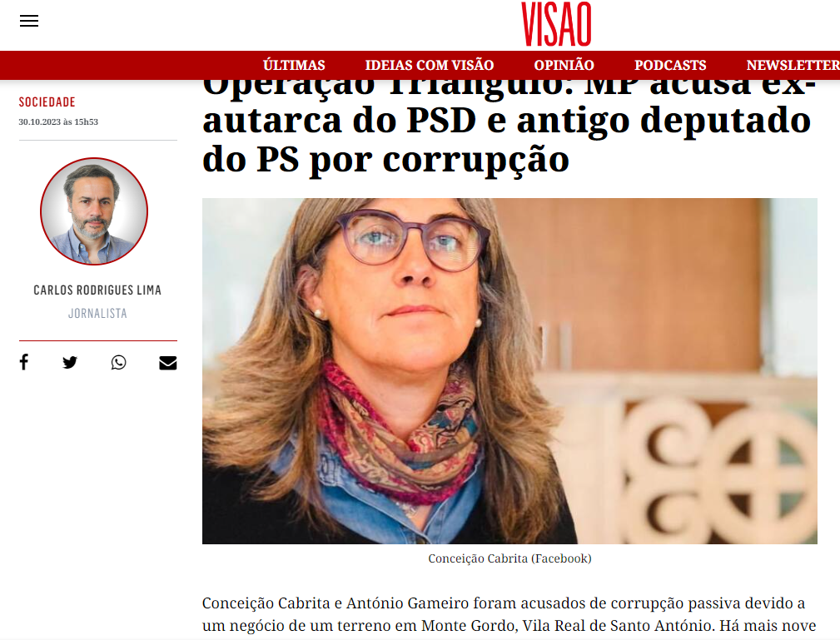
Task: Share article by email envelope icon
Action: coord(167,363)
